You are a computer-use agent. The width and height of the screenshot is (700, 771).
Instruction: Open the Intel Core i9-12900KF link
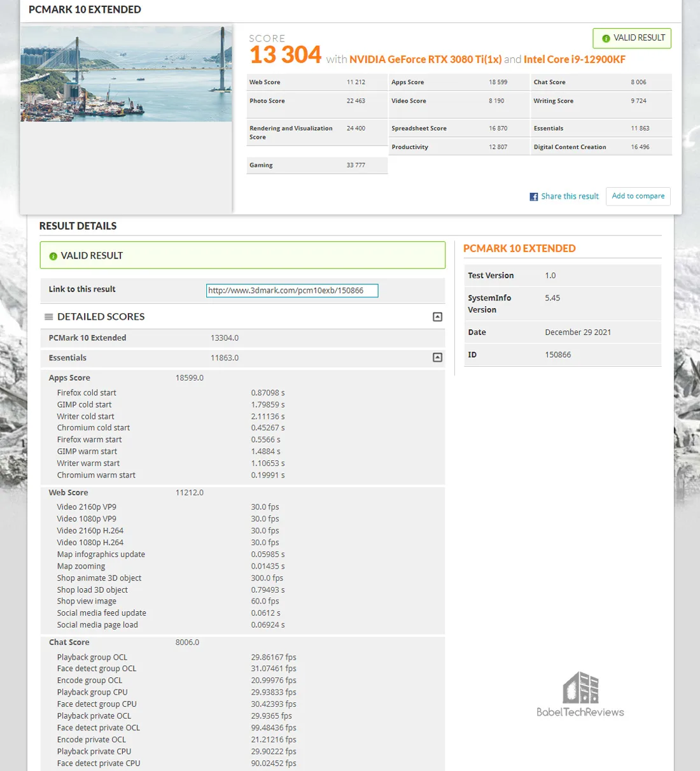point(575,59)
